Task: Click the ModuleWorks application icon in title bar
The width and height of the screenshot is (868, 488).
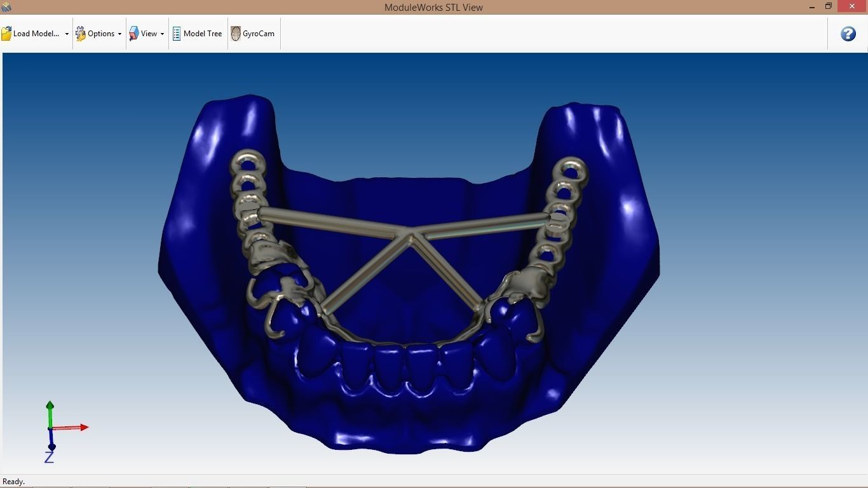Action: click(x=6, y=7)
